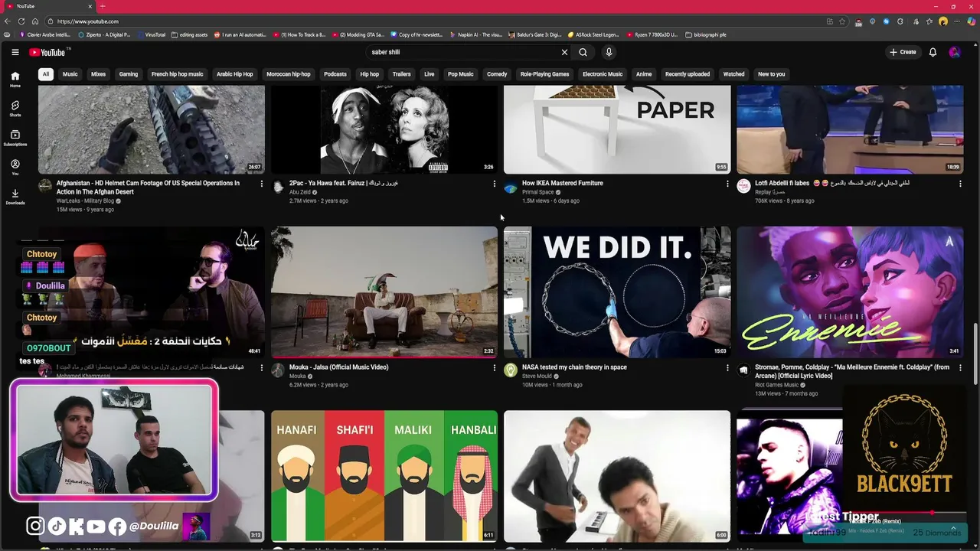Toggle the New to you chip
This screenshot has height=551, width=980.
point(771,74)
